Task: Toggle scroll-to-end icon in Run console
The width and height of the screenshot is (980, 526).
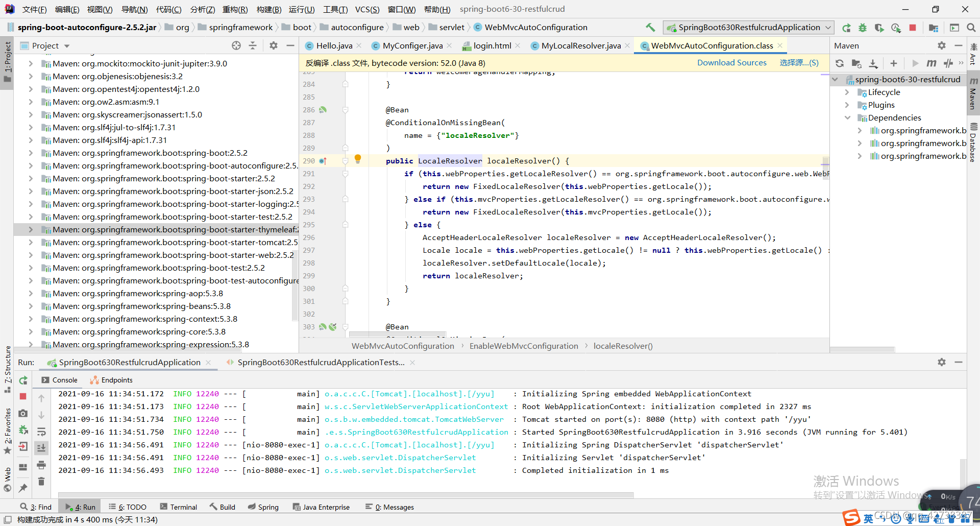Action: [x=41, y=448]
